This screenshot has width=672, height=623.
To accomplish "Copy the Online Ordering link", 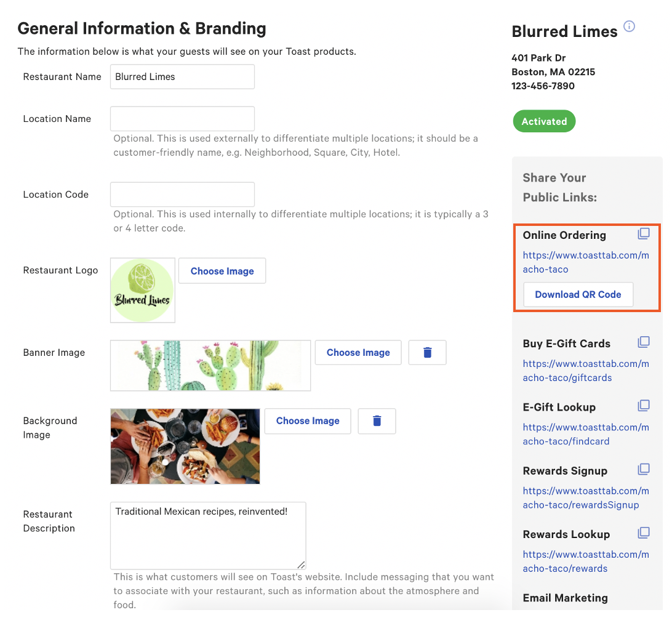I will tap(644, 234).
